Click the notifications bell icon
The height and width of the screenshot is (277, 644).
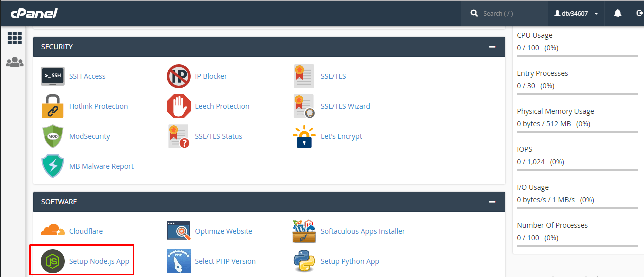pyautogui.click(x=617, y=14)
